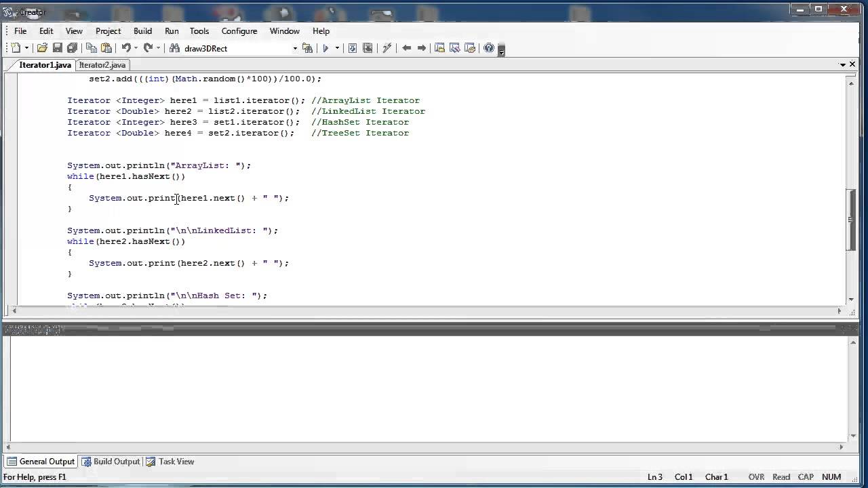
Task: Open the Run menu
Action: click(172, 30)
